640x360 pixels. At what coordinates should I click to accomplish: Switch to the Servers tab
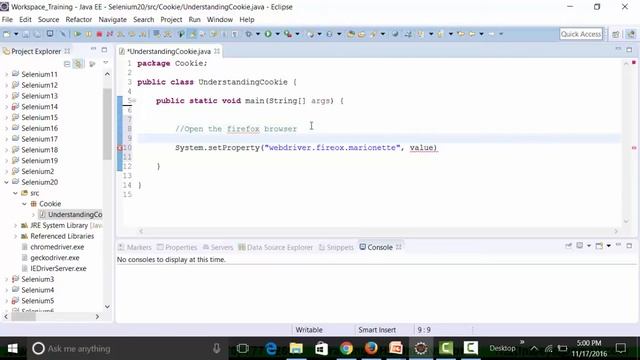coord(218,247)
